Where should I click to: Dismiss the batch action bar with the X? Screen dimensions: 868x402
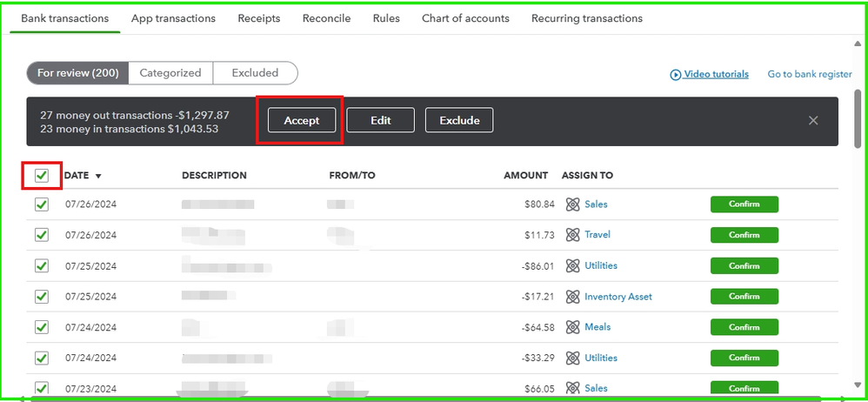(x=812, y=120)
